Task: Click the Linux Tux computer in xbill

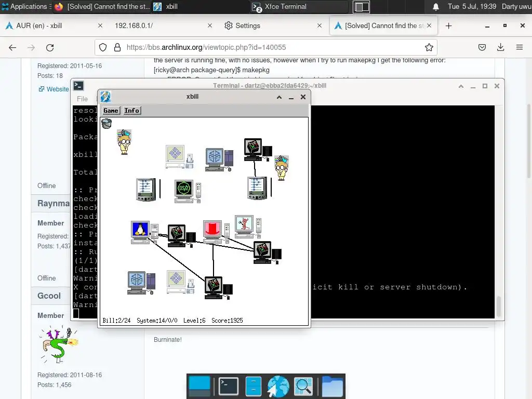Action: (145, 232)
